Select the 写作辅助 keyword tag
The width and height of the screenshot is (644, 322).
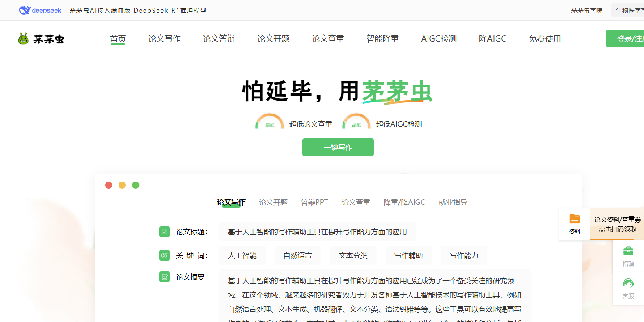tap(409, 255)
